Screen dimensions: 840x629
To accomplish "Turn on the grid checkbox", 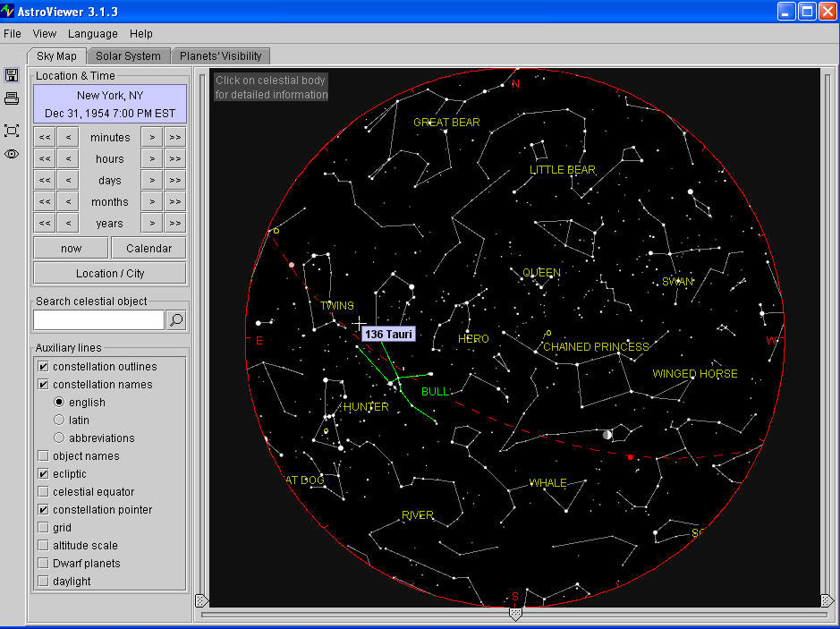I will tap(43, 528).
